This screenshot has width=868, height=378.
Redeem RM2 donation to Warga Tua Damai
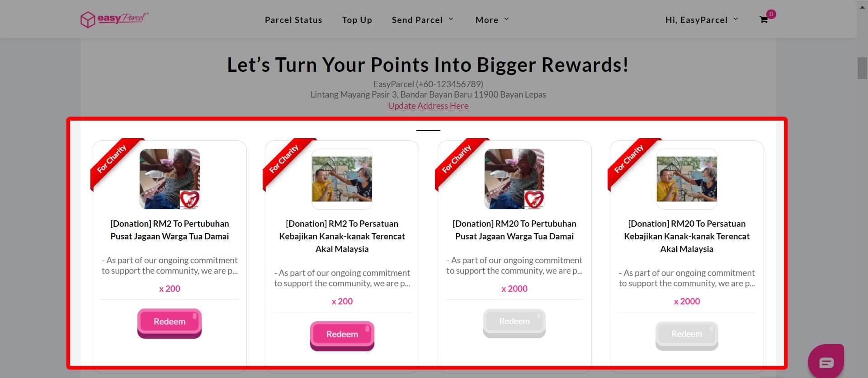pos(170,322)
